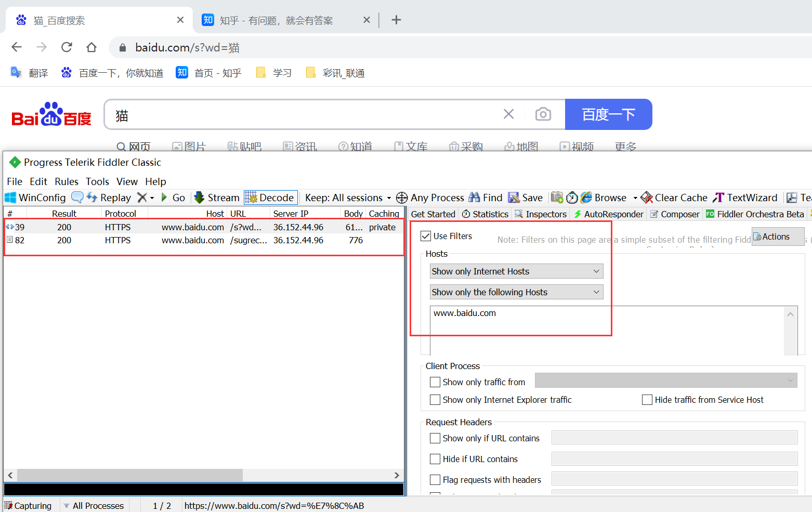Click the timer clock icon in Fiddler toolbar
The height and width of the screenshot is (512, 812).
(572, 198)
